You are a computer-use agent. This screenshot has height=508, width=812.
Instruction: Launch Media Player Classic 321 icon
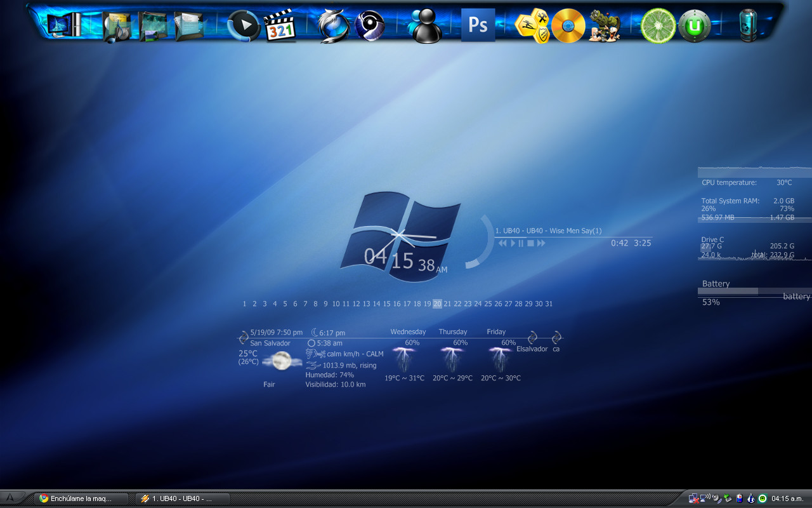click(x=280, y=25)
